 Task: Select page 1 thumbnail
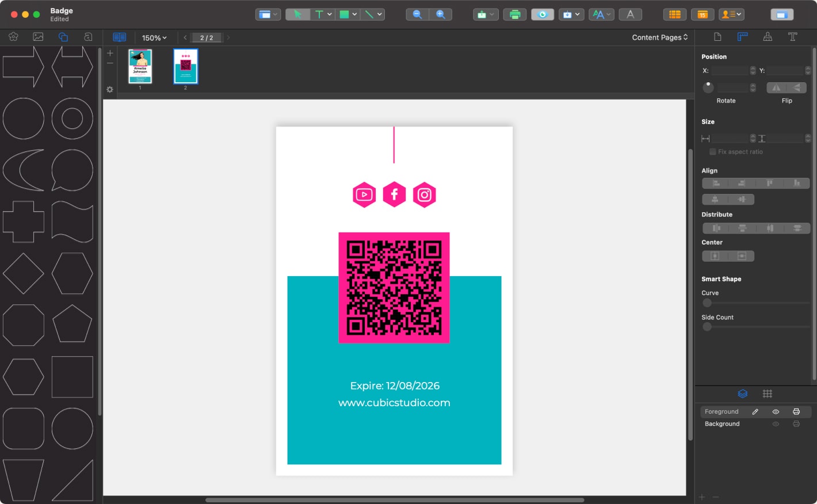[x=140, y=66]
